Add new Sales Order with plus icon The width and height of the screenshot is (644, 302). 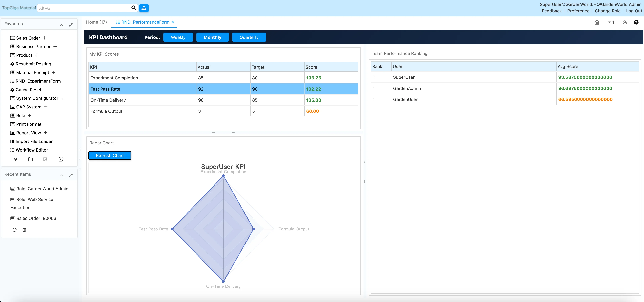(45, 38)
